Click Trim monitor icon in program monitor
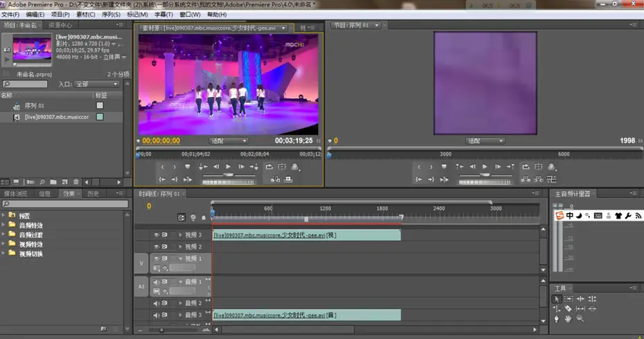 pos(552,179)
